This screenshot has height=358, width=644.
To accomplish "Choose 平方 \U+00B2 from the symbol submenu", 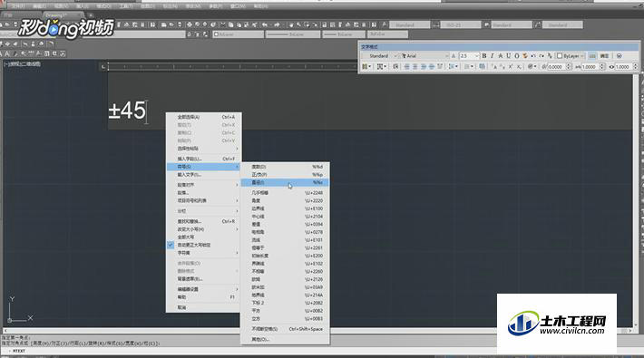I will 285,311.
